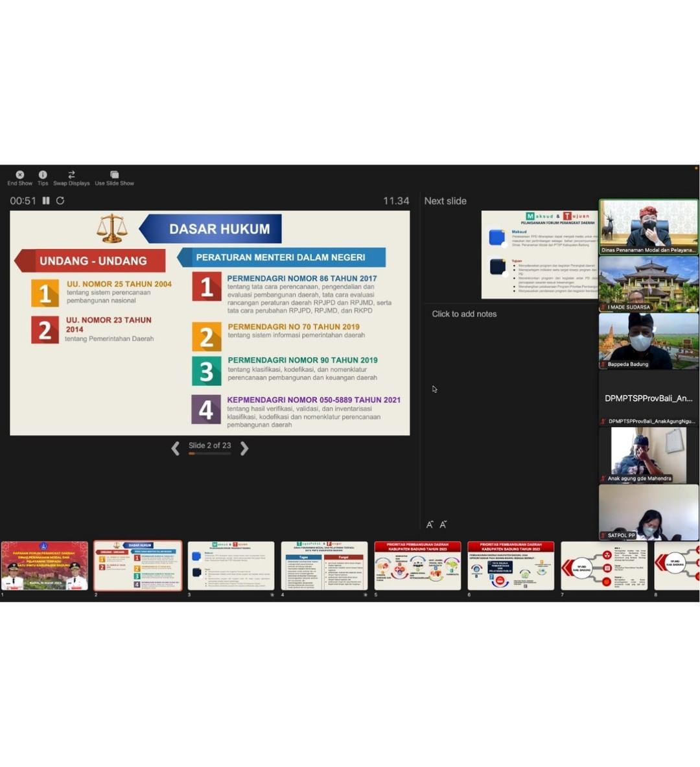Select slide 7 thumbnail in the filmstrip
Screen dimensions: 700x767
point(604,565)
